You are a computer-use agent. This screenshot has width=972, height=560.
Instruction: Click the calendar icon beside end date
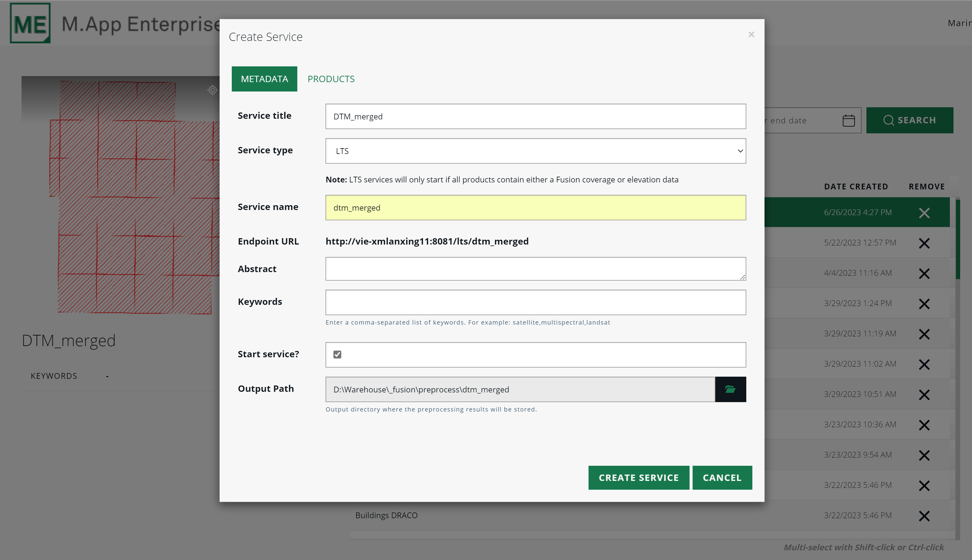click(x=849, y=120)
